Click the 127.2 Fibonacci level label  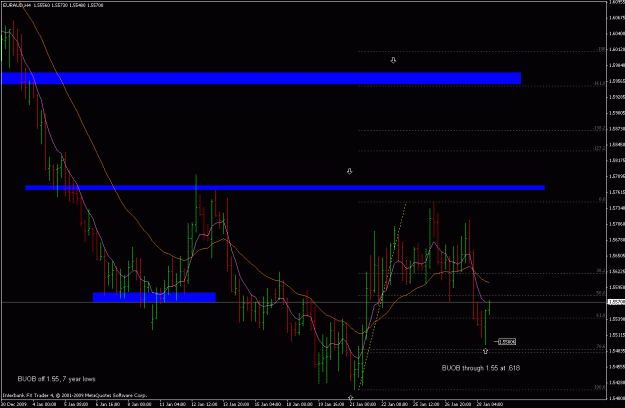[599, 148]
